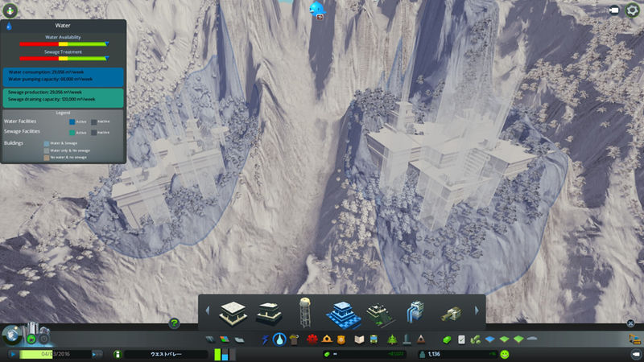Open the green question mark advisor
The height and width of the screenshot is (362, 644).
174,323
